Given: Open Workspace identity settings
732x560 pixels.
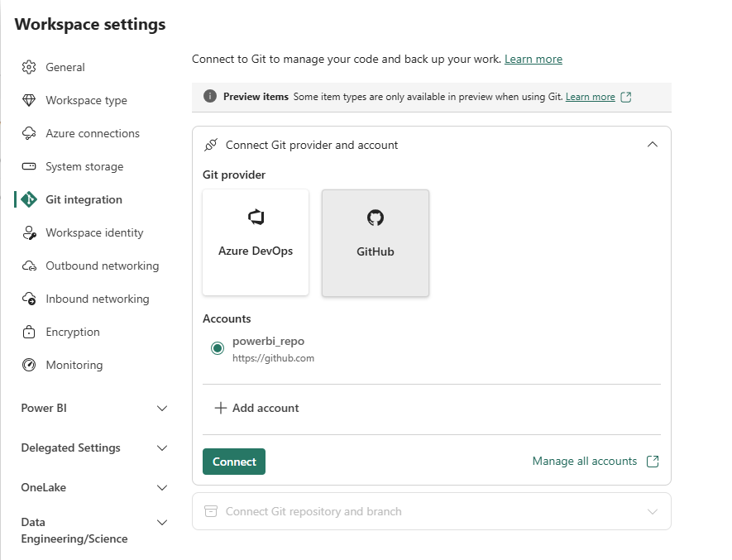Looking at the screenshot, I should coord(94,232).
